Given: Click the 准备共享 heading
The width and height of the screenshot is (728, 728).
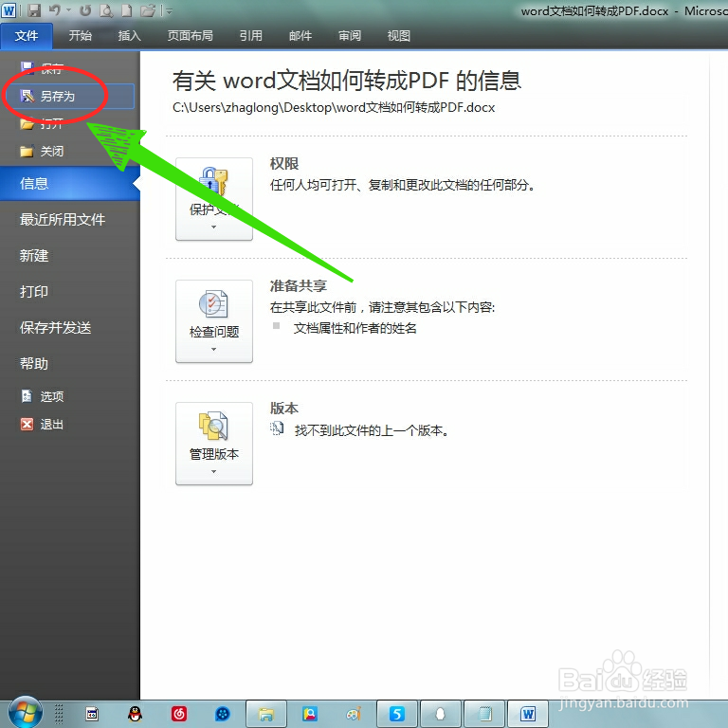Looking at the screenshot, I should pos(299,285).
